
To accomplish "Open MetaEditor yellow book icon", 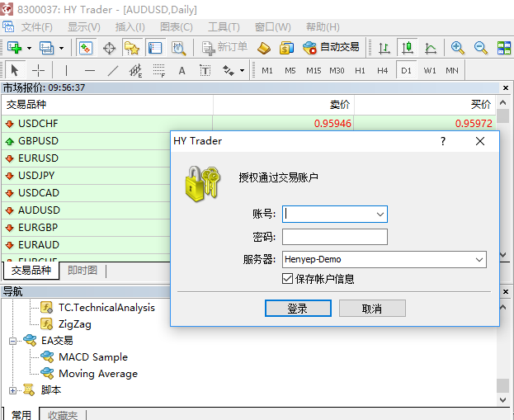I will coord(264,48).
